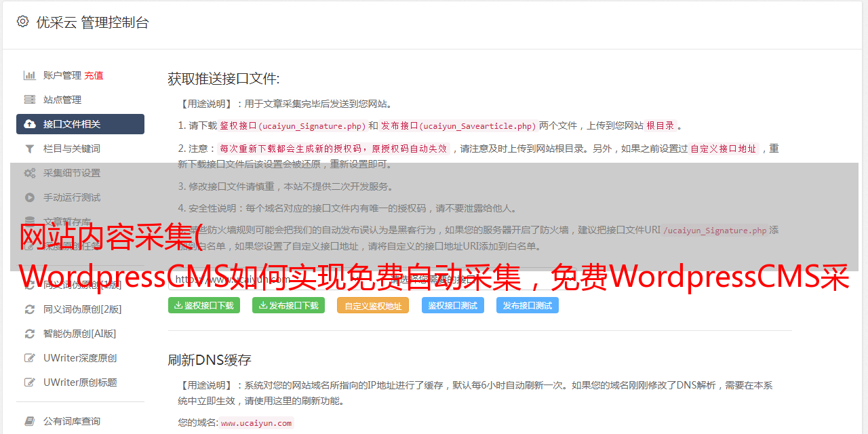Image resolution: width=868 pixels, height=434 pixels.
Task: Click the /ucaiyun_Signature.php URI code text
Action: click(x=715, y=230)
